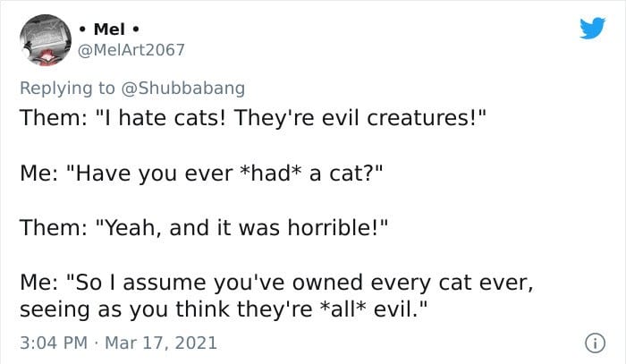Click the text 'So I assume you've owned every cat ever'

coord(303,283)
